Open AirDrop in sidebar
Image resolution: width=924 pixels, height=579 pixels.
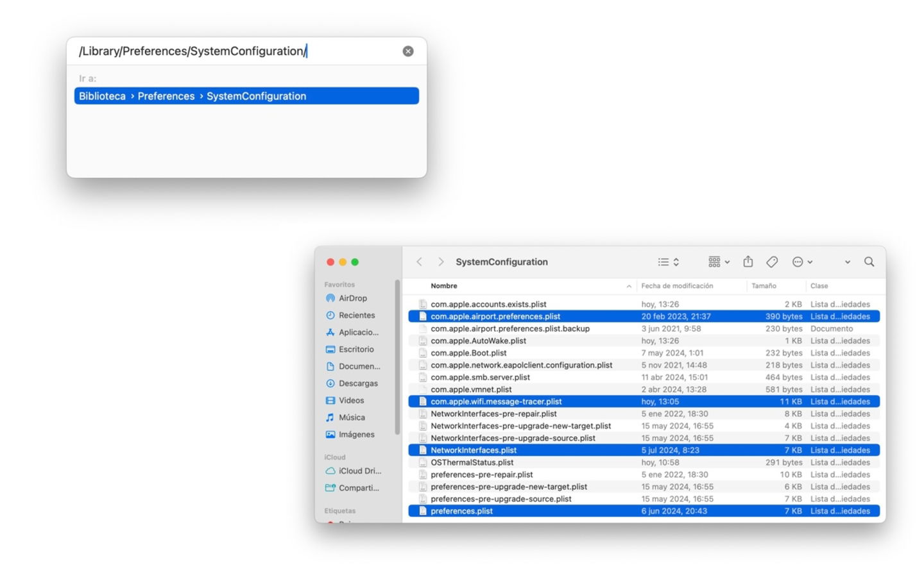coord(353,298)
